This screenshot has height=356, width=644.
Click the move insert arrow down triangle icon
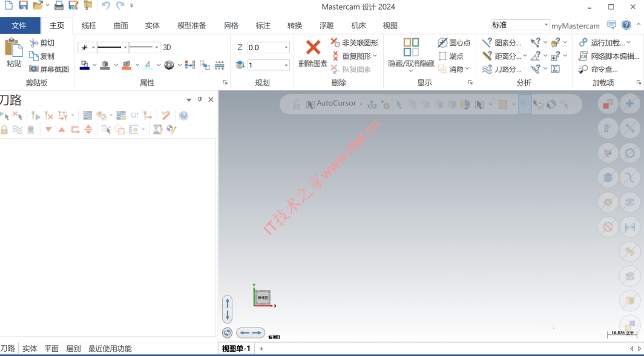tap(48, 130)
